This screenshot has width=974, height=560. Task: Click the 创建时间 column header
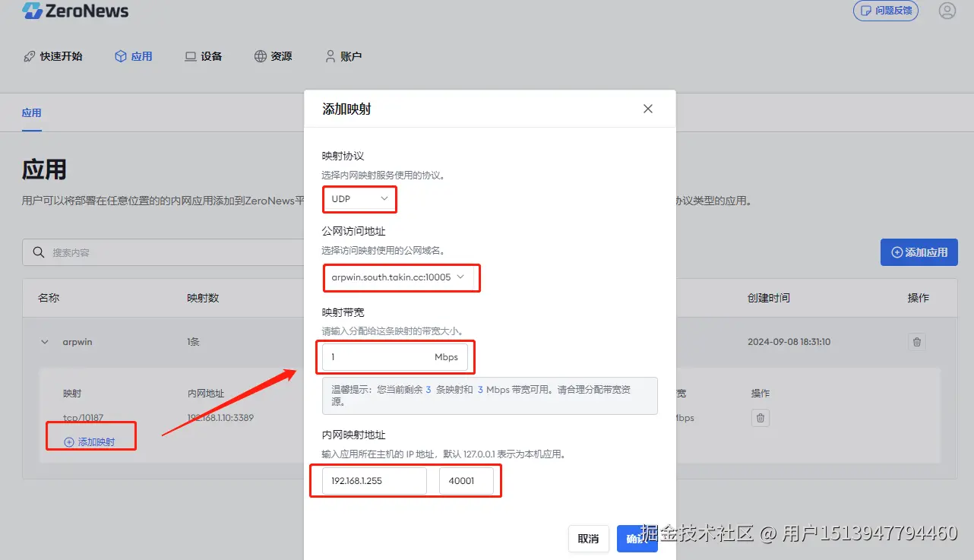pyautogui.click(x=769, y=298)
